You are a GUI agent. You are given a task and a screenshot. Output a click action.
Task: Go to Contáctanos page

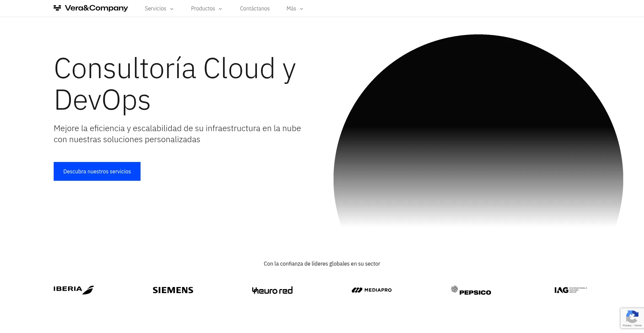coord(255,9)
